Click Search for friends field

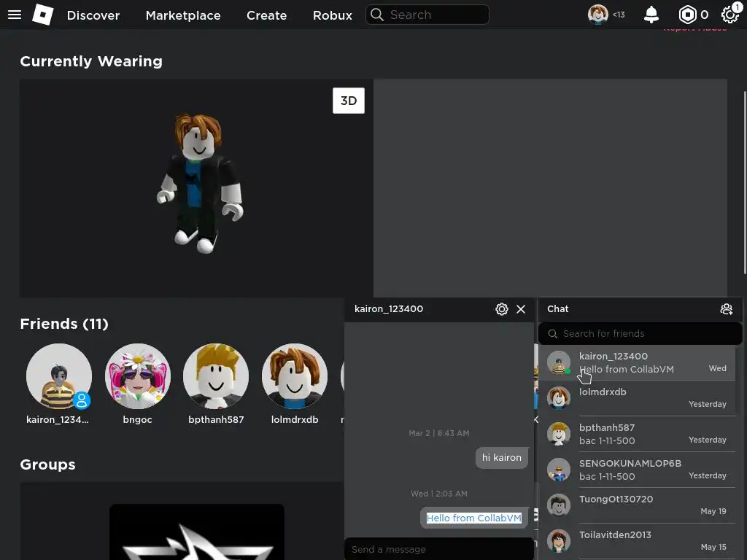click(640, 333)
